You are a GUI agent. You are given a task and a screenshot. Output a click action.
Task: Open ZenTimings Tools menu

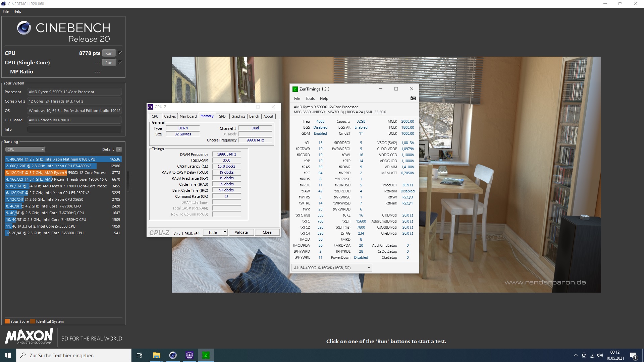click(310, 99)
